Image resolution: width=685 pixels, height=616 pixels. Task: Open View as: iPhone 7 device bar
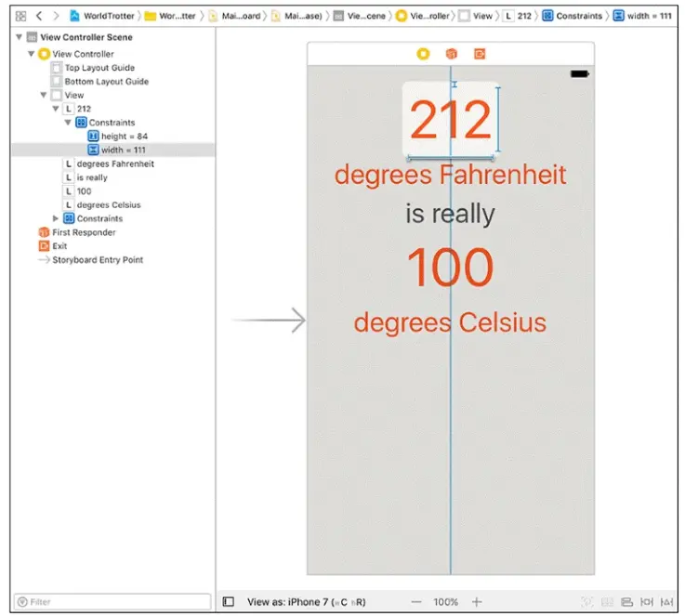(306, 601)
